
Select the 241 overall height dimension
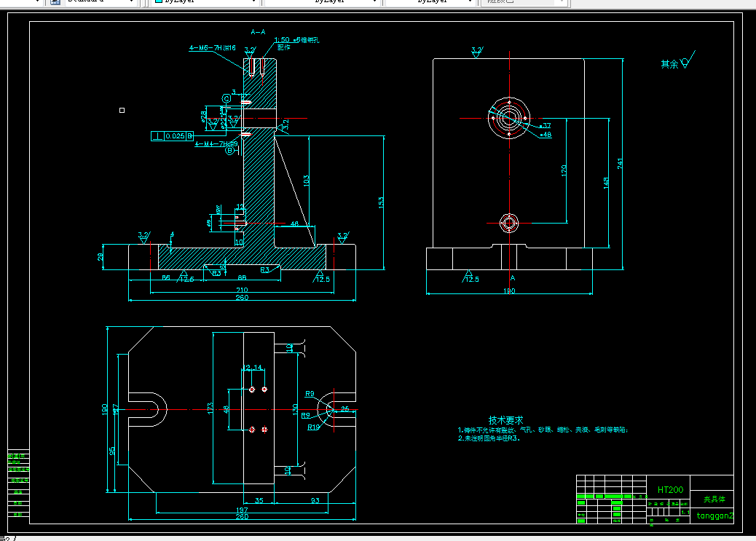pos(620,163)
